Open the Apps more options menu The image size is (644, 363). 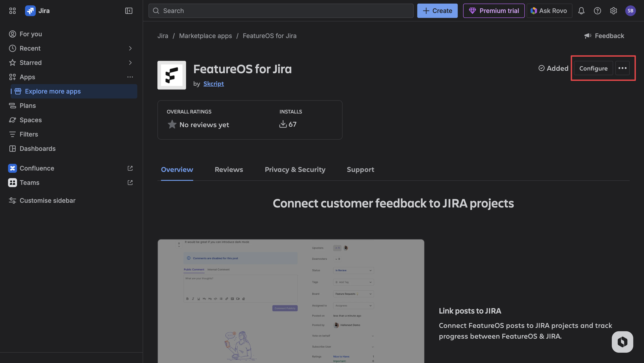click(130, 77)
